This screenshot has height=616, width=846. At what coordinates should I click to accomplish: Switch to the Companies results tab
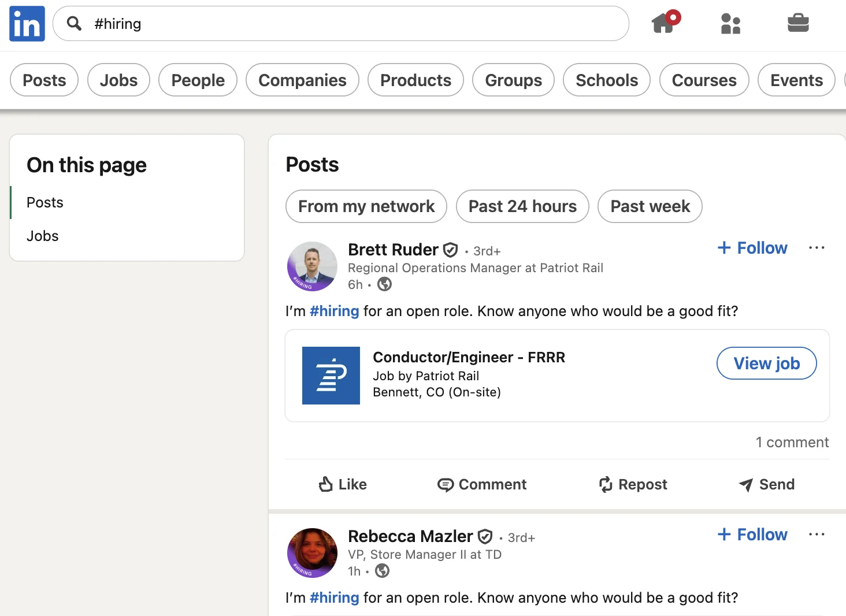(302, 80)
